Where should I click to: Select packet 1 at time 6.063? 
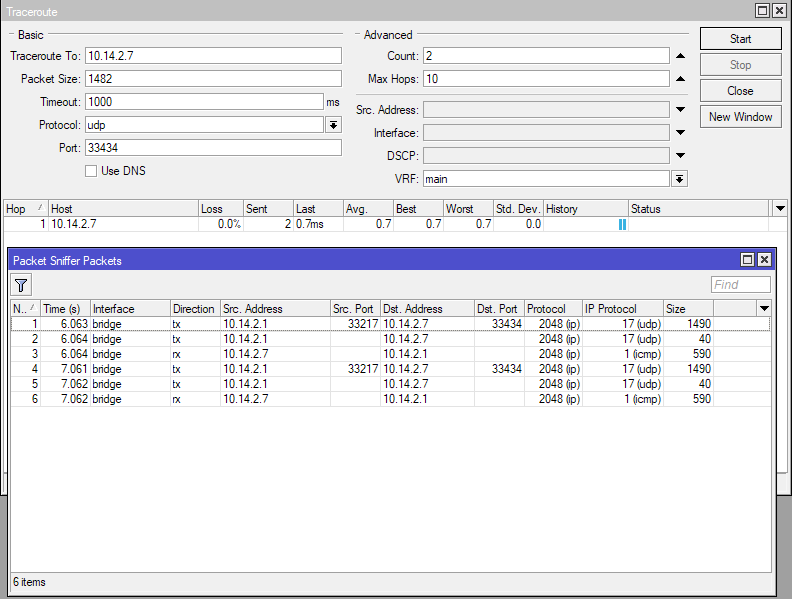coord(391,324)
